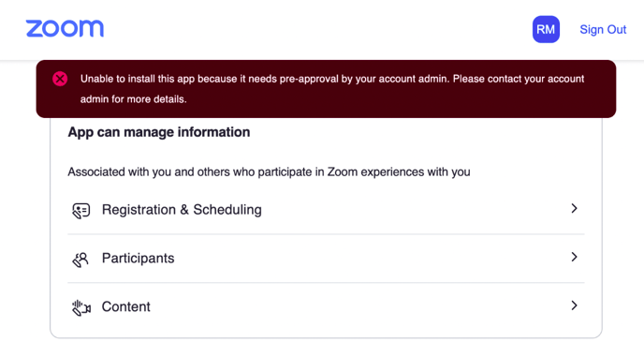
Task: Click the 'App can manage information' heading
Action: click(x=159, y=132)
